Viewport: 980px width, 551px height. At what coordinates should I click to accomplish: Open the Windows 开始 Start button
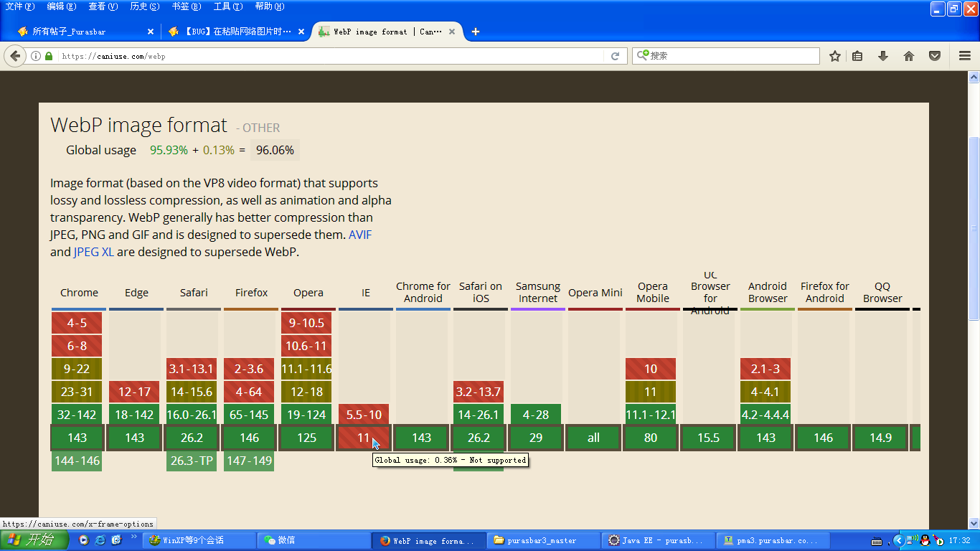34,540
